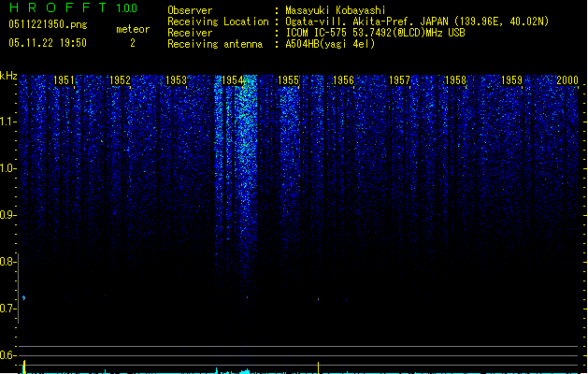Click the meteor echo column near 1955
The width and height of the screenshot is (588, 374).
[x=288, y=150]
